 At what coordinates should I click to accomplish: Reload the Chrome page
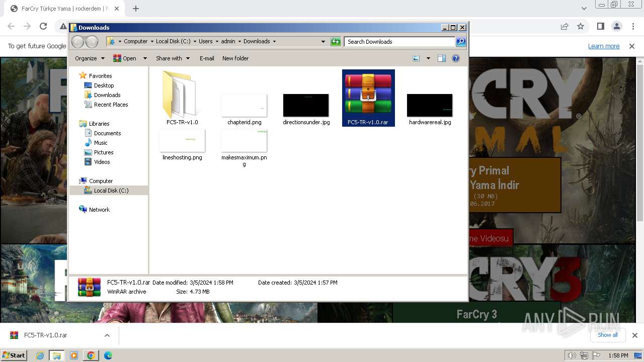(x=43, y=27)
